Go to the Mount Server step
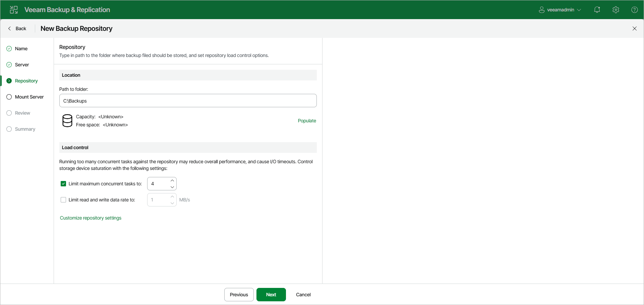This screenshot has width=644, height=305. tap(29, 97)
